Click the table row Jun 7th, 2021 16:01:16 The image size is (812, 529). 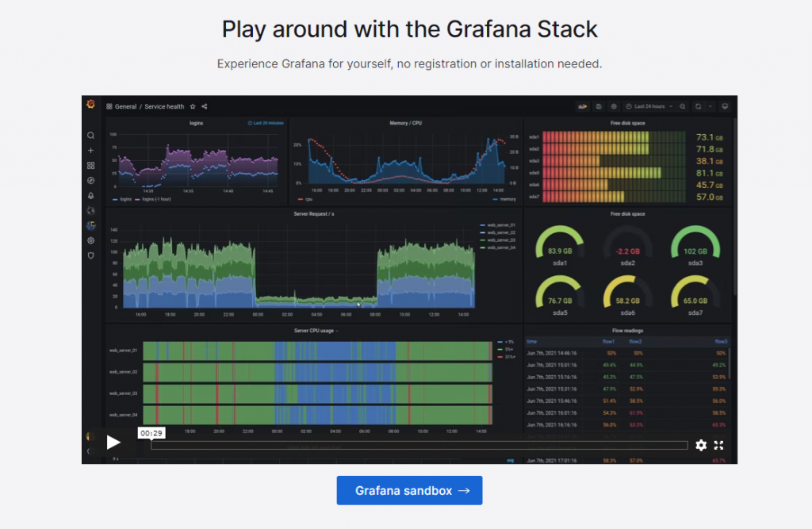click(x=626, y=413)
